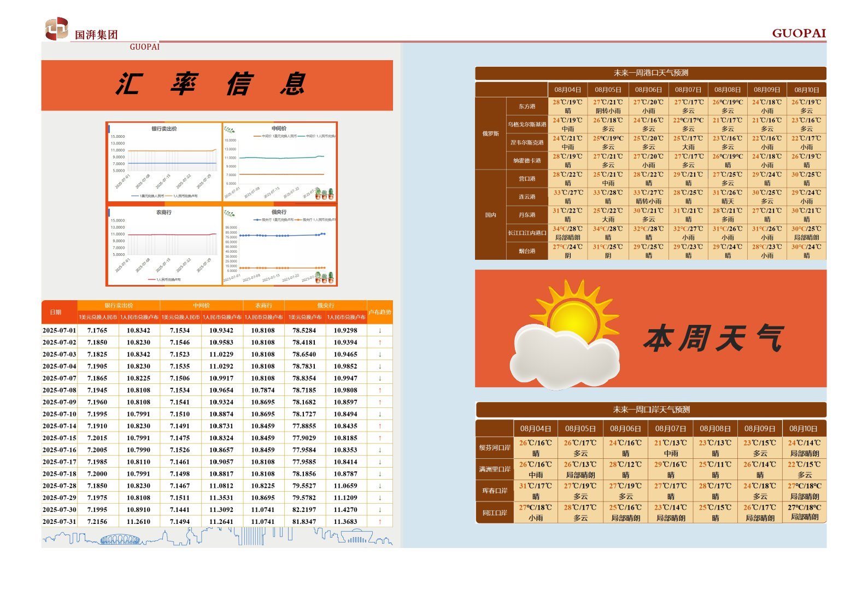Click the 纳霍德卡港 port row label
This screenshot has height=589, width=868.
coord(527,160)
